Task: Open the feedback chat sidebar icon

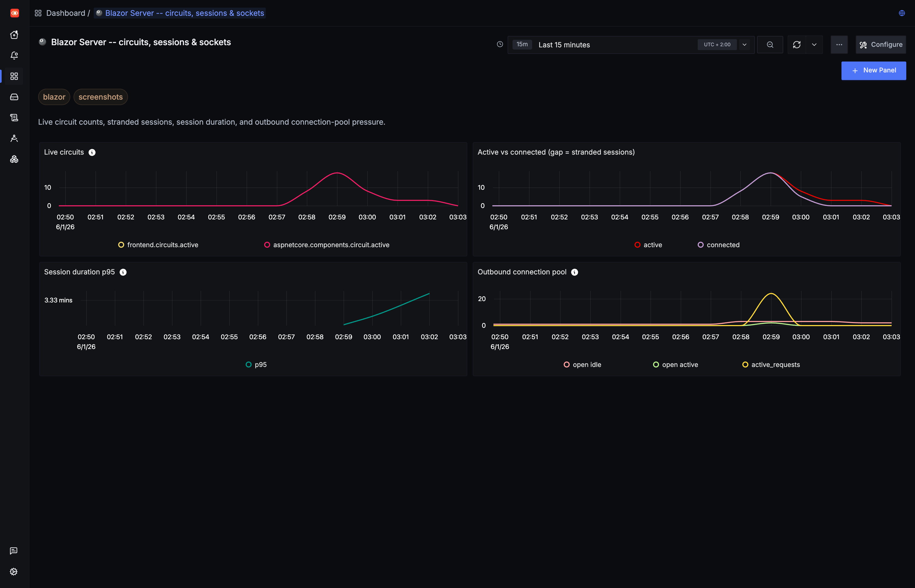Action: coord(14,551)
